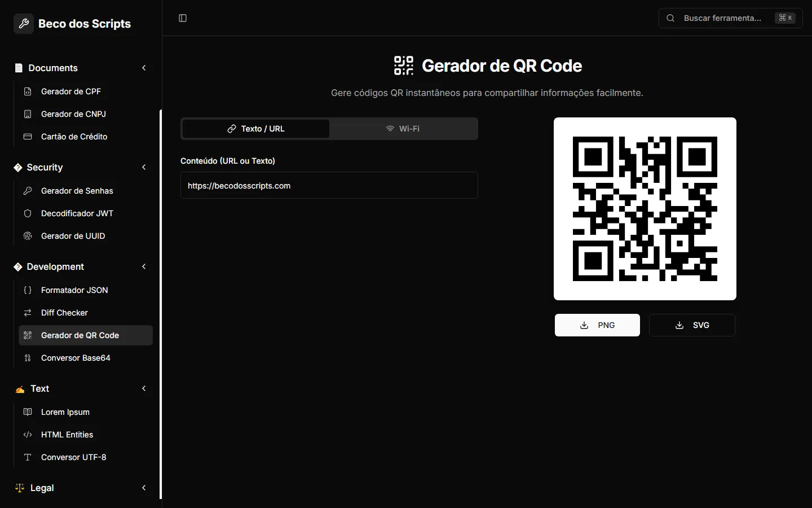This screenshot has height=508, width=812.
Task: Click the Formatador JSON braces icon
Action: pos(28,290)
